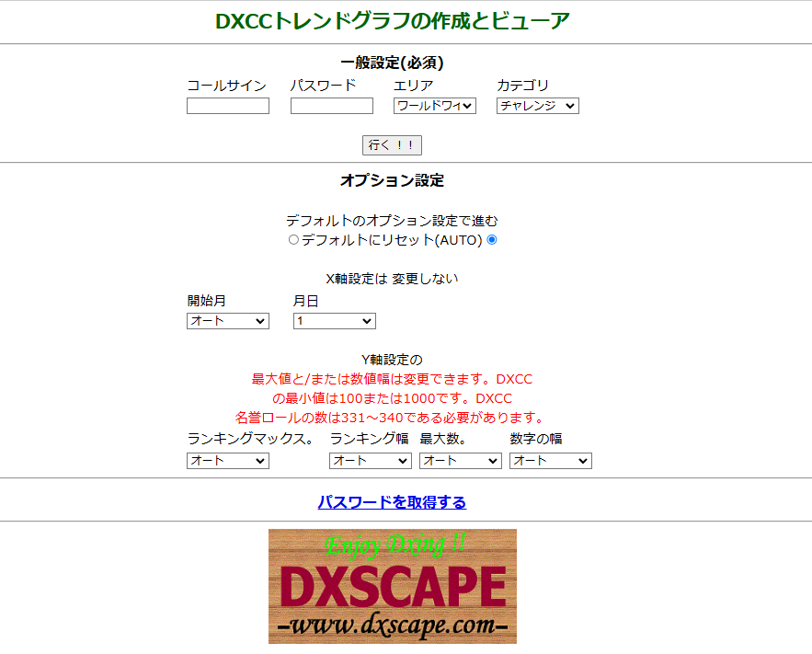Viewport: 812px width, 654px height.
Task: Expand the 月日 dropdown showing 1
Action: coord(334,321)
